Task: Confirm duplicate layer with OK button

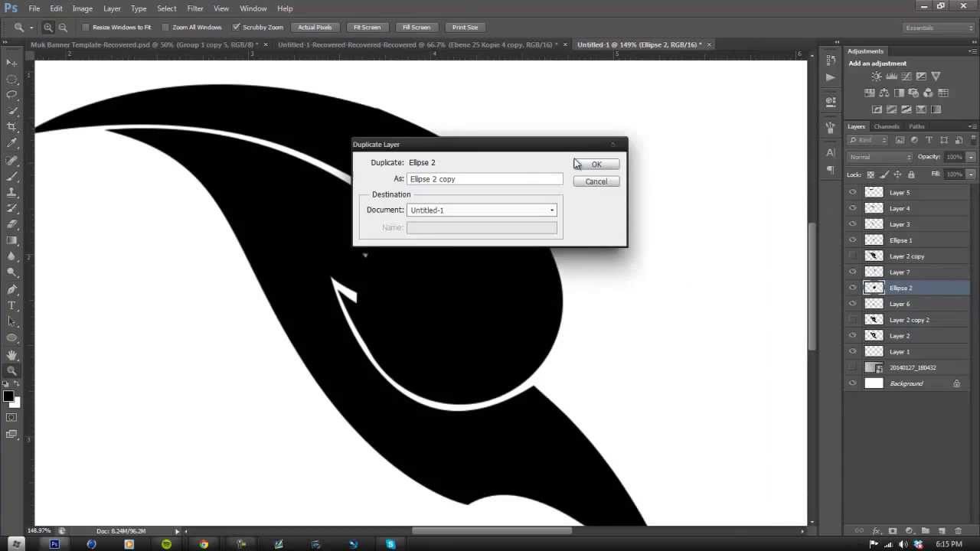Action: pyautogui.click(x=596, y=165)
